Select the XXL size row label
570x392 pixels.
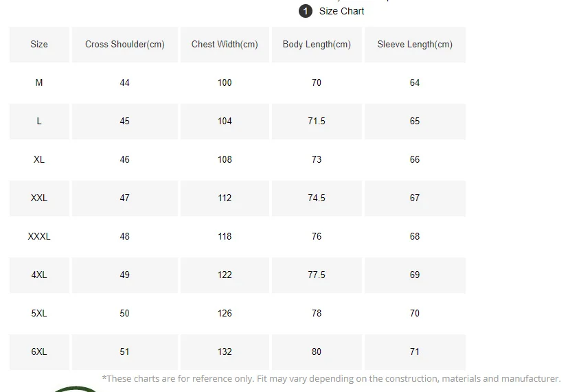[39, 198]
